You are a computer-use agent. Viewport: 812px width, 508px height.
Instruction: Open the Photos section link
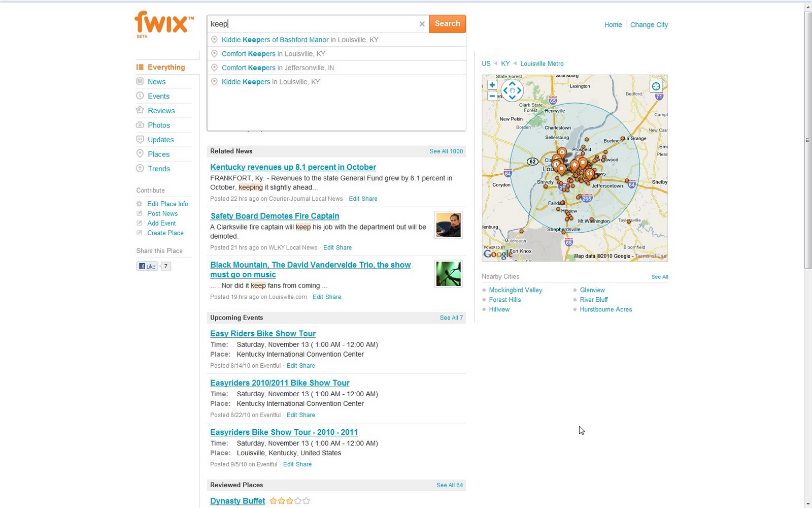pyautogui.click(x=159, y=125)
